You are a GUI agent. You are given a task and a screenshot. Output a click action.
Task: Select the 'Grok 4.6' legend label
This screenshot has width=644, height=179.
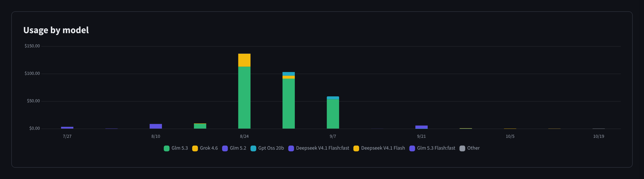coord(209,148)
